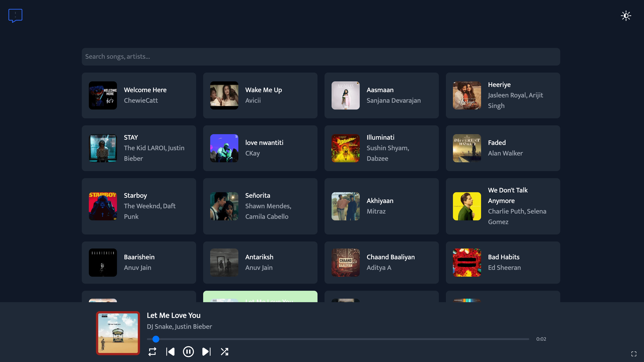Image resolution: width=644 pixels, height=362 pixels.
Task: Play Aasmaan by Sanjana Devarajan
Action: [x=381, y=95]
